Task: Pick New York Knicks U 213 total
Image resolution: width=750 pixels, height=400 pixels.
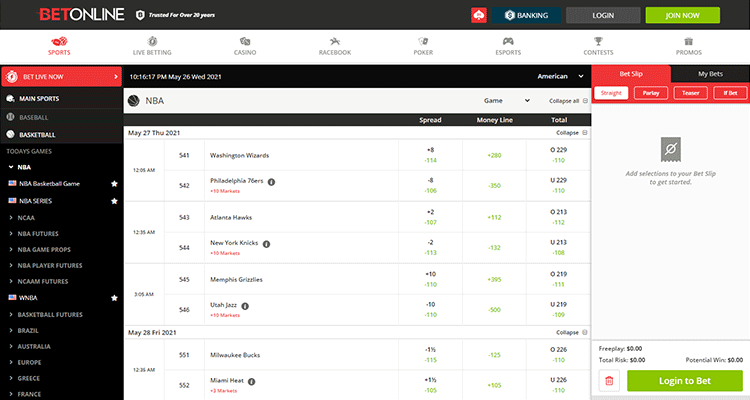Action: click(x=558, y=247)
